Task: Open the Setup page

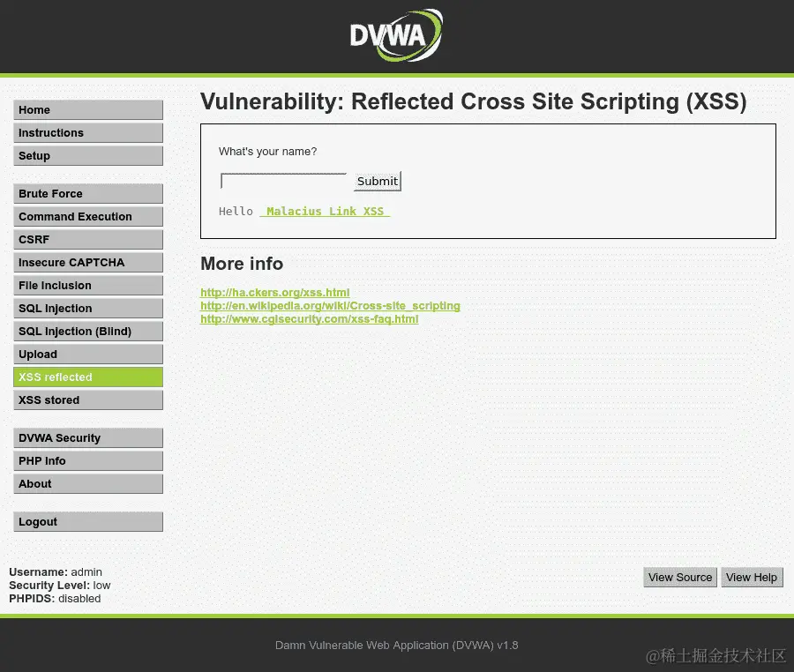Action: [88, 156]
